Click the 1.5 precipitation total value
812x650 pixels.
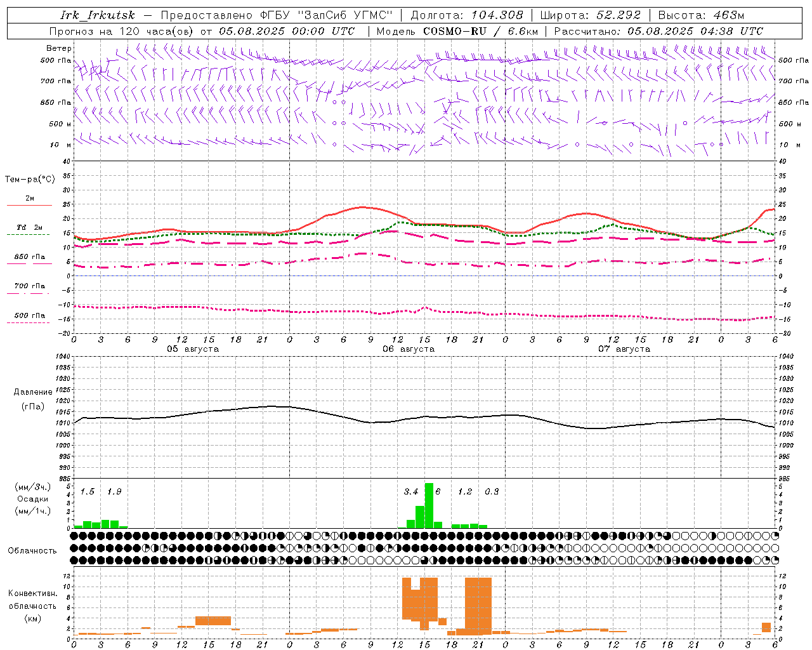(88, 492)
